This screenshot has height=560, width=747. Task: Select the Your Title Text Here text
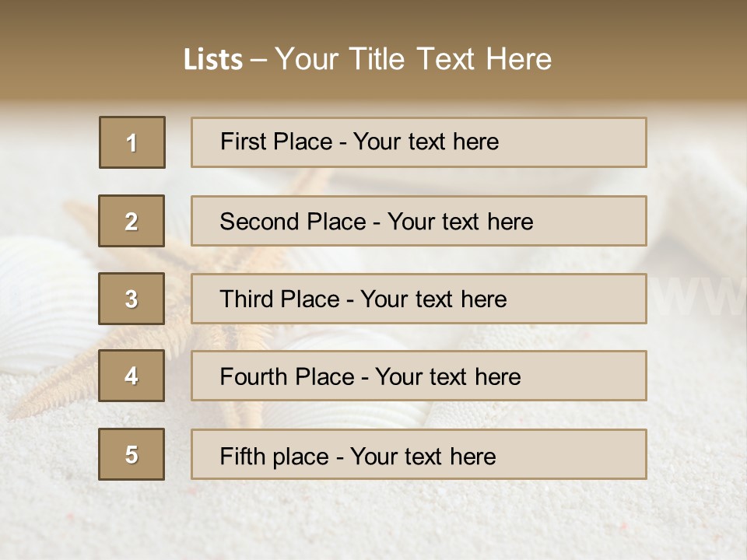pos(413,59)
